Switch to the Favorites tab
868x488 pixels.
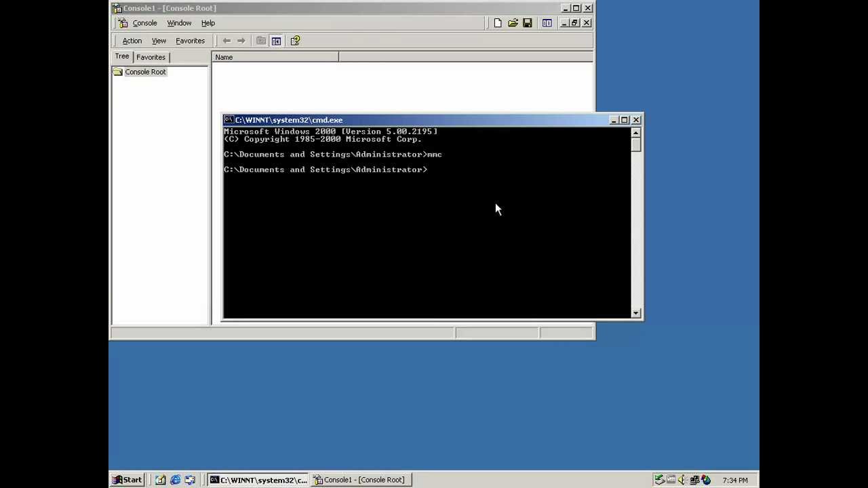coord(151,58)
